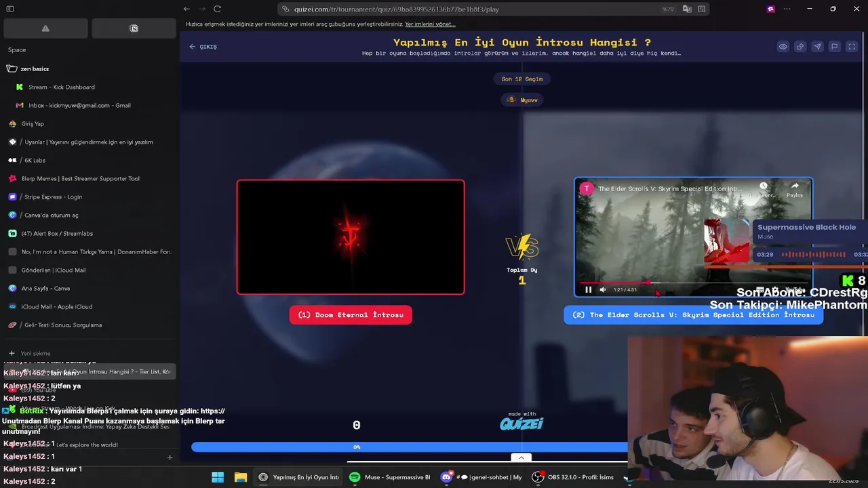Click the send/share paper plane icon
Image resolution: width=868 pixels, height=488 pixels.
(x=817, y=46)
